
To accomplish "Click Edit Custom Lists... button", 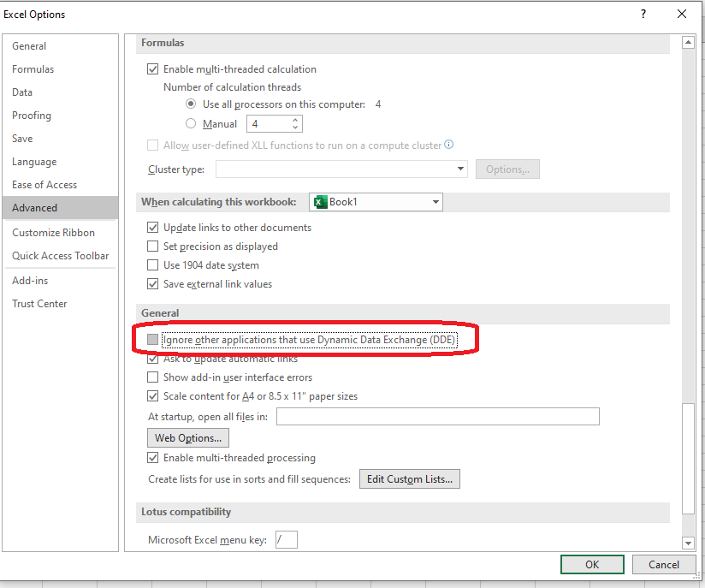I will click(x=409, y=478).
